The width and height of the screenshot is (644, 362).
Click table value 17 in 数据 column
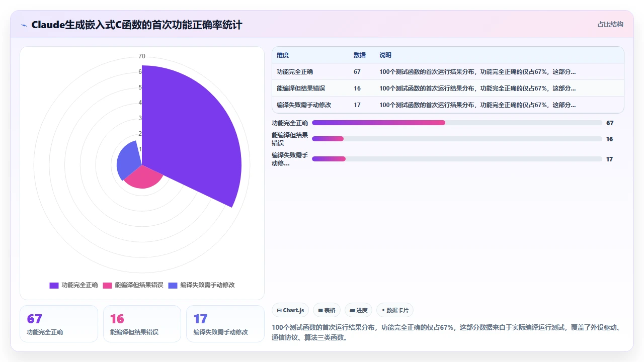[x=357, y=105]
